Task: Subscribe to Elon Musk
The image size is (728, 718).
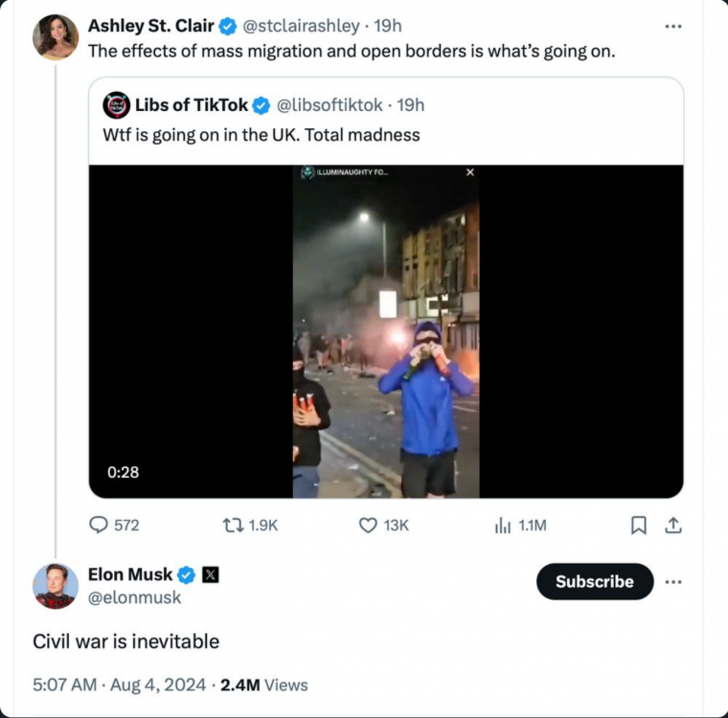Action: tap(594, 581)
